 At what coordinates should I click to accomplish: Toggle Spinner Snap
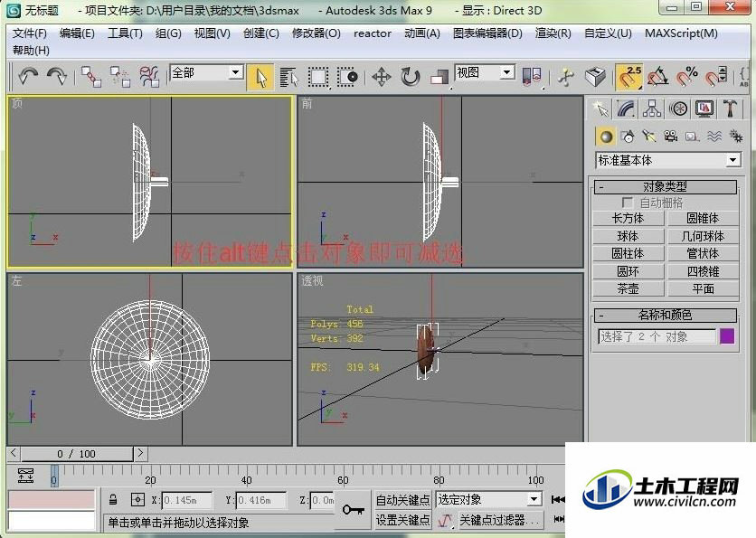click(716, 77)
